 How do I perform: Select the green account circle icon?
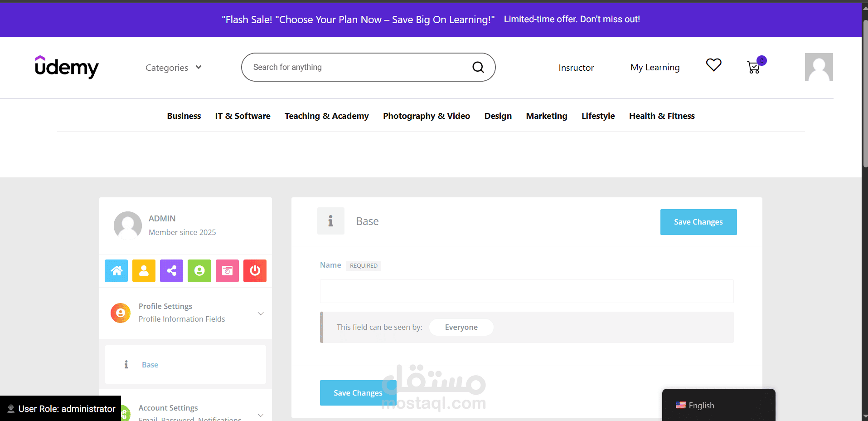[199, 271]
